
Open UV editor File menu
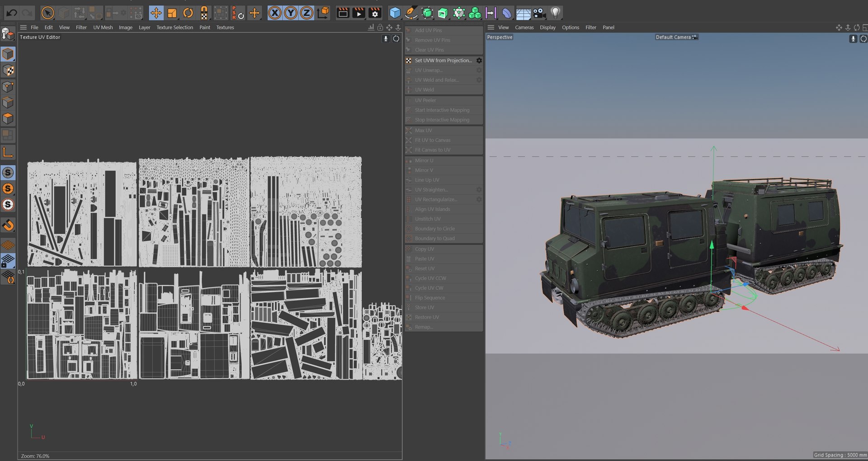click(x=34, y=28)
